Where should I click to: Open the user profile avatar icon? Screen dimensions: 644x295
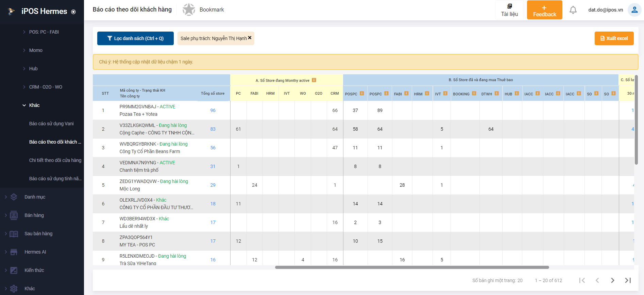634,10
